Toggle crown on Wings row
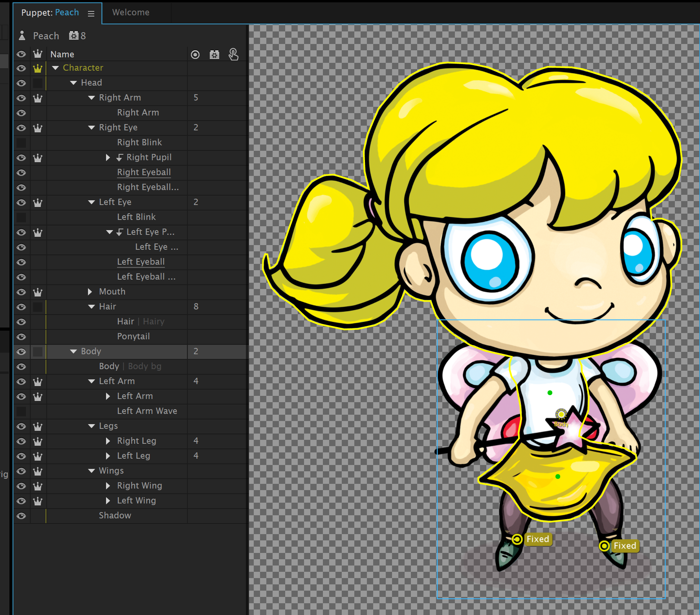 click(38, 471)
